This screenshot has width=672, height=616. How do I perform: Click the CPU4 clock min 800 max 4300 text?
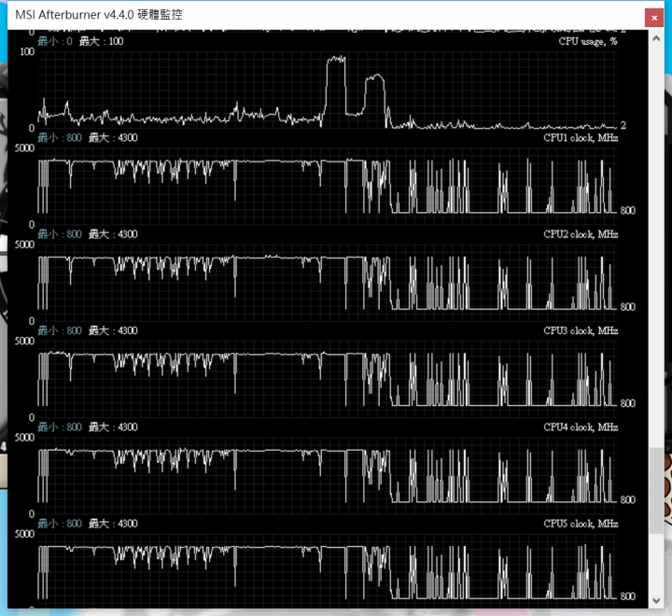pyautogui.click(x=88, y=427)
